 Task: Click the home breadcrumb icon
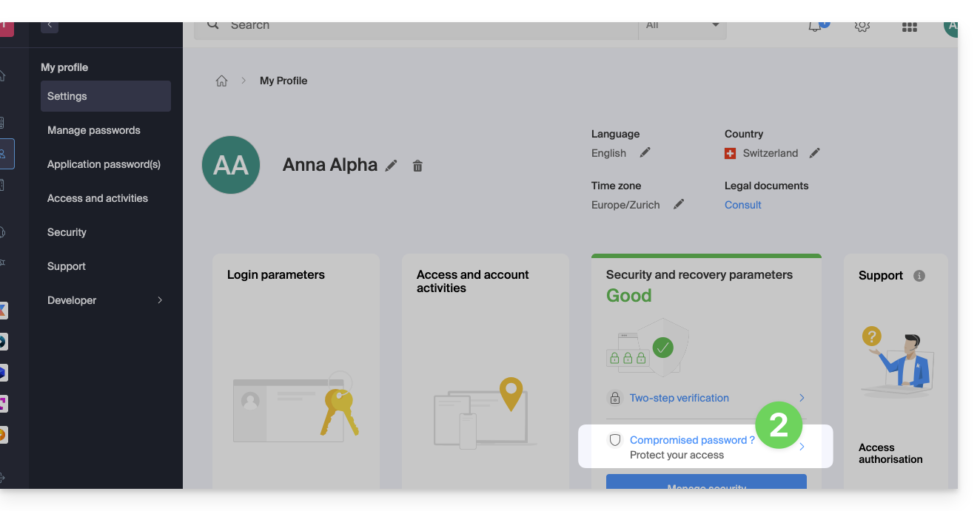click(x=221, y=81)
